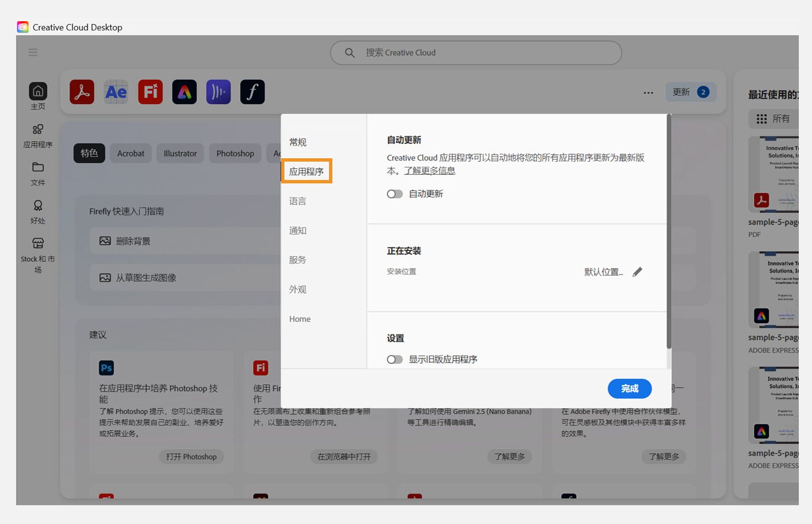Open the Adobe Express app icon
This screenshot has width=812, height=524.
click(x=184, y=92)
